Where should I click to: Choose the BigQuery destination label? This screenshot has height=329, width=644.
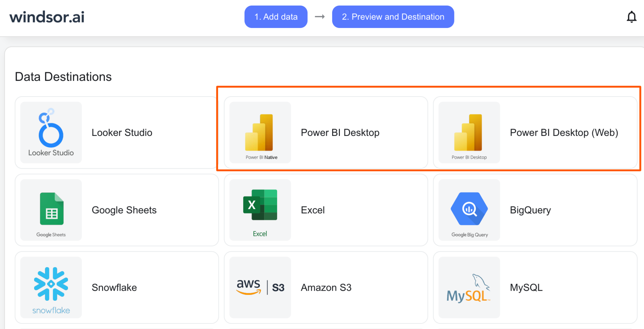530,210
